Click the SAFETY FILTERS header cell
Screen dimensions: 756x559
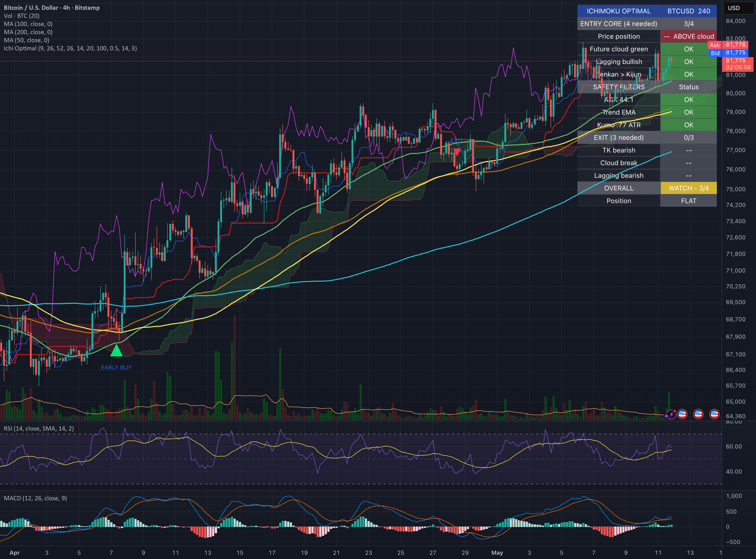click(x=618, y=87)
